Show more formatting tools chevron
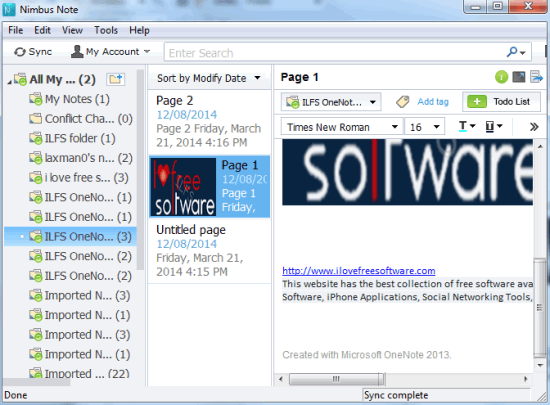The width and height of the screenshot is (550, 405). 534,127
